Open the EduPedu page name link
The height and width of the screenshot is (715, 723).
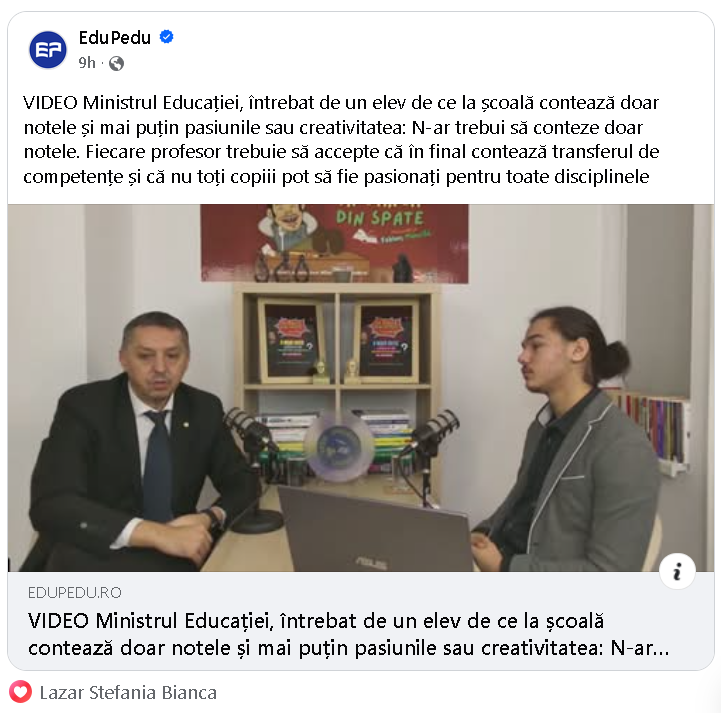coord(115,38)
